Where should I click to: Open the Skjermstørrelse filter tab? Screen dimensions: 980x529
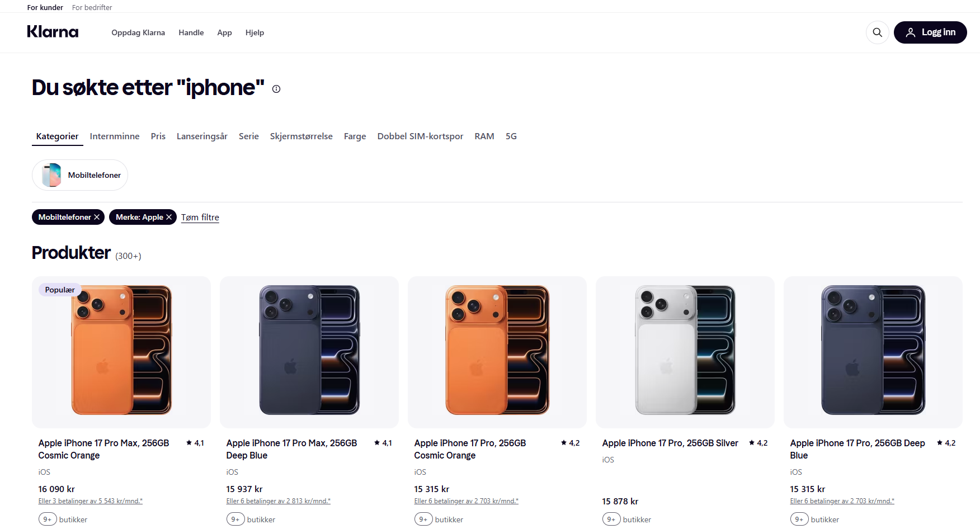tap(301, 136)
